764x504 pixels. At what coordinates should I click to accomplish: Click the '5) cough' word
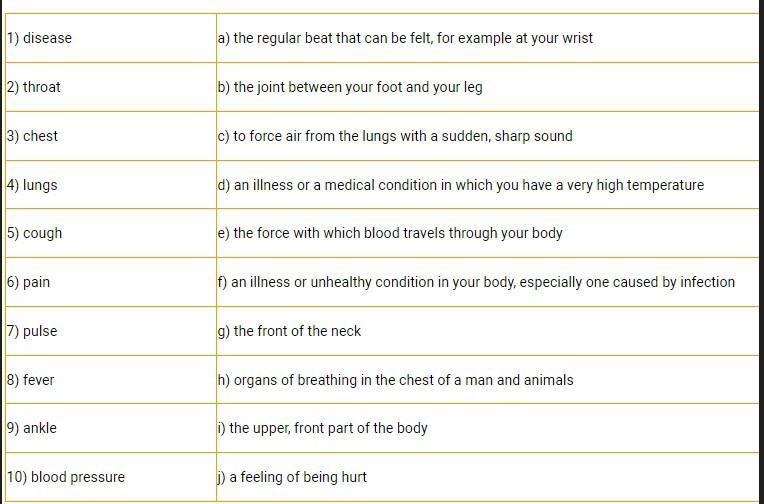[x=35, y=233]
